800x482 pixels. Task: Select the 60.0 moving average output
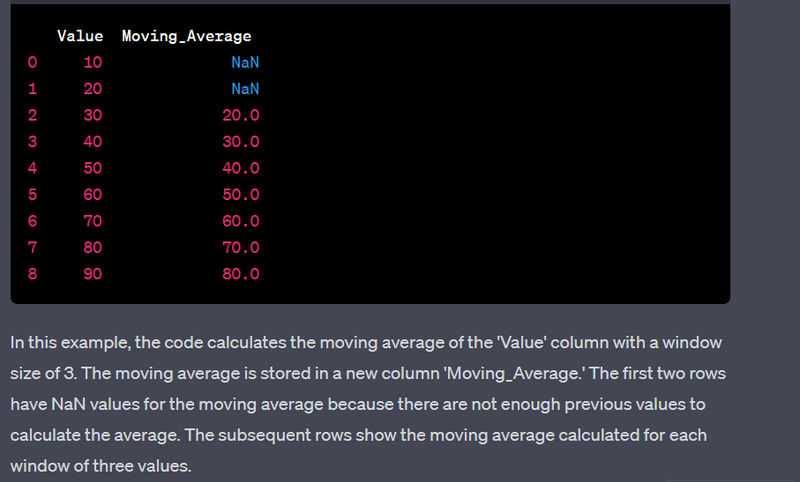pyautogui.click(x=241, y=220)
